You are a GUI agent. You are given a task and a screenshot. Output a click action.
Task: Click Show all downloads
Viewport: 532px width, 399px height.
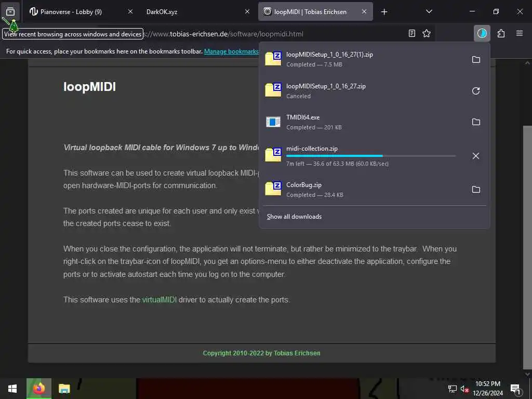(x=294, y=217)
